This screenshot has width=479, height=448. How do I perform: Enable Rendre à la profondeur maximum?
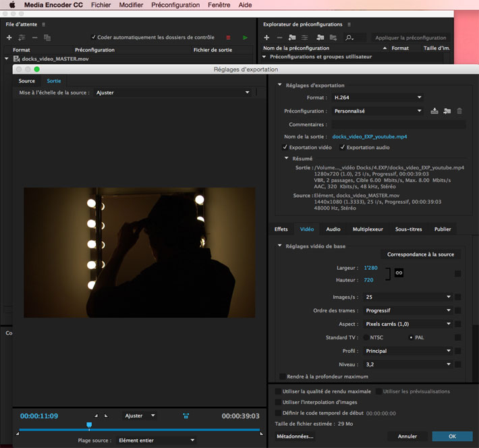[x=282, y=376]
